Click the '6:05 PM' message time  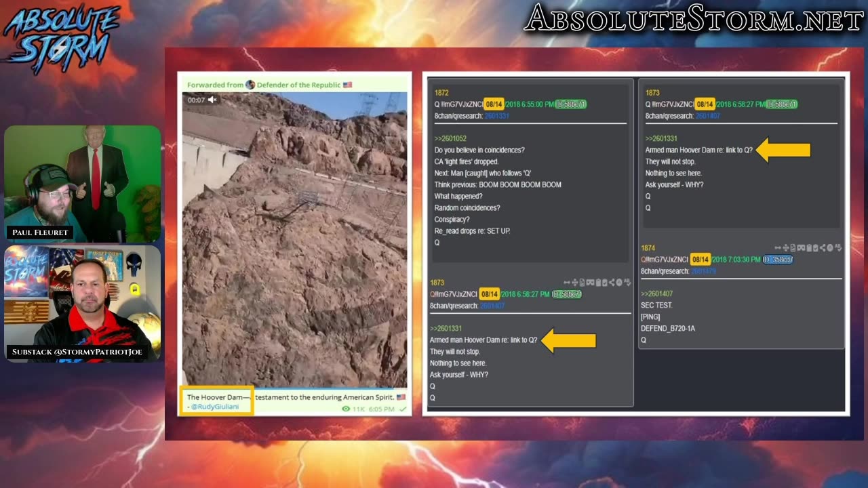coord(382,409)
